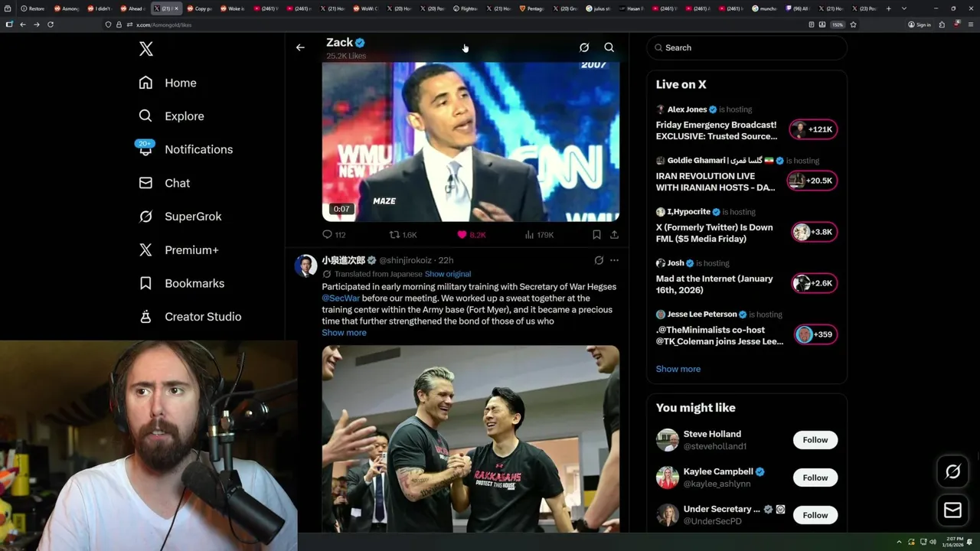Image resolution: width=980 pixels, height=551 pixels.
Task: Join Josh's space with +2.6K
Action: pyautogui.click(x=814, y=283)
